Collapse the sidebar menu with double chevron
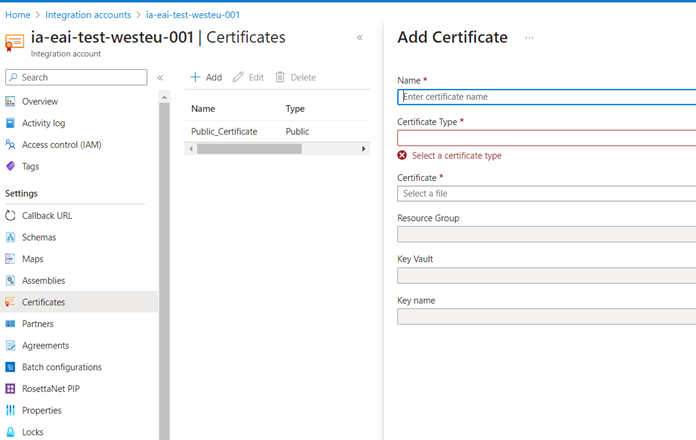 coord(160,78)
